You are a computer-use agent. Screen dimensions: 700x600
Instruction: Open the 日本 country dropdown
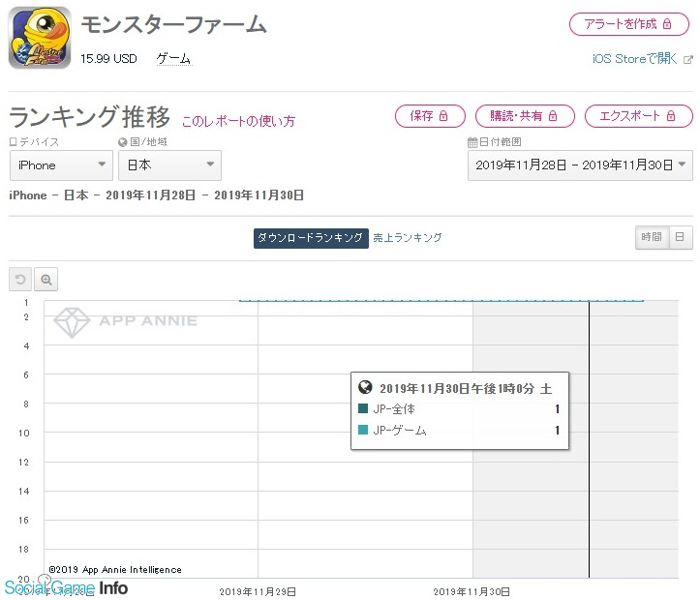[x=169, y=165]
